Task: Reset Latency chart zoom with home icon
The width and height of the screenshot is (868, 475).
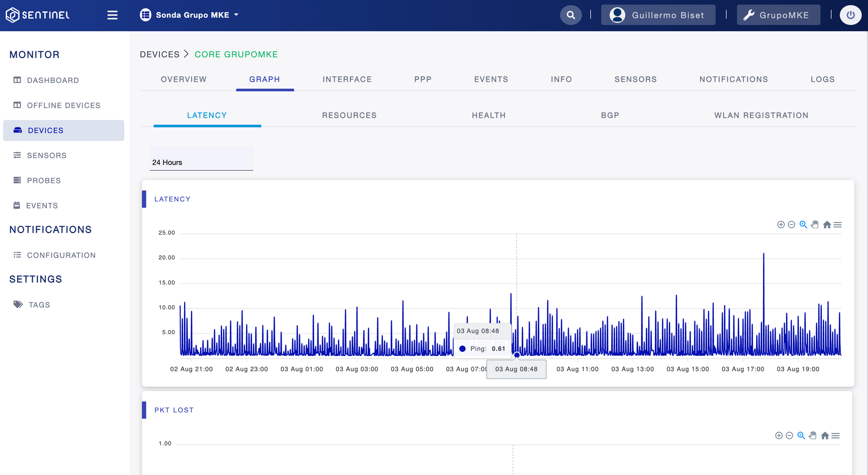Action: (x=827, y=224)
